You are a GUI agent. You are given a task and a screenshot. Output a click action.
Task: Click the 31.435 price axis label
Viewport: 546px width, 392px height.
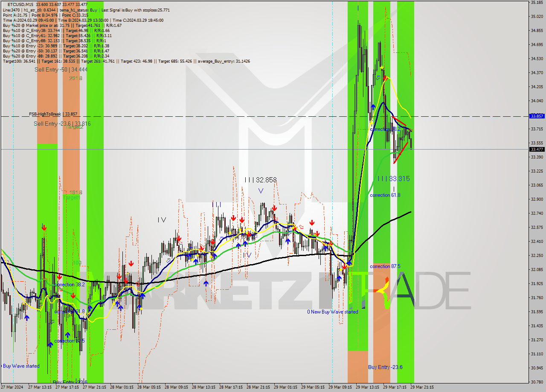point(537,326)
